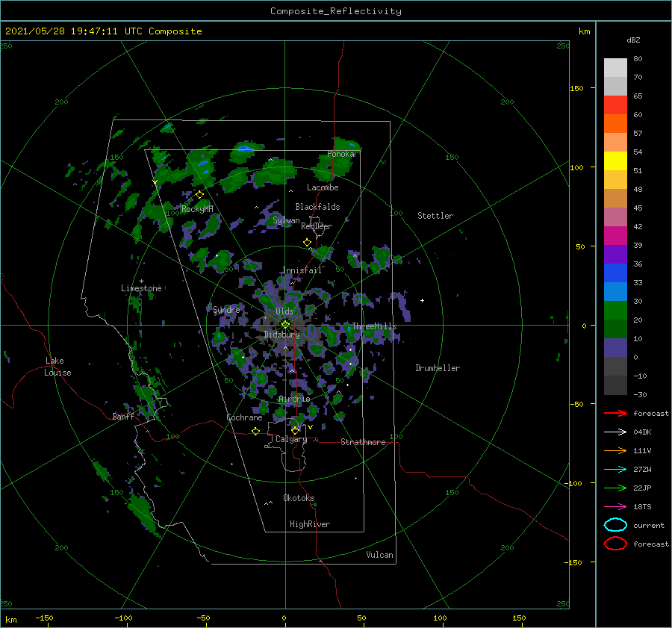Click the Innisfail city label
The height and width of the screenshot is (628, 672).
pos(302,270)
